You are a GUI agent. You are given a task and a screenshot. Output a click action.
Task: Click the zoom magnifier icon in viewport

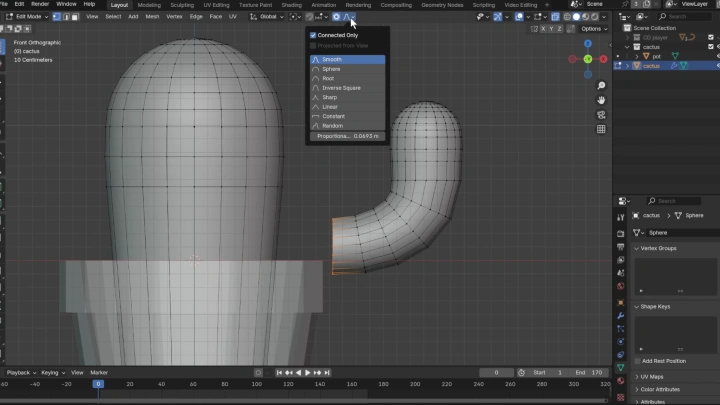pyautogui.click(x=600, y=85)
